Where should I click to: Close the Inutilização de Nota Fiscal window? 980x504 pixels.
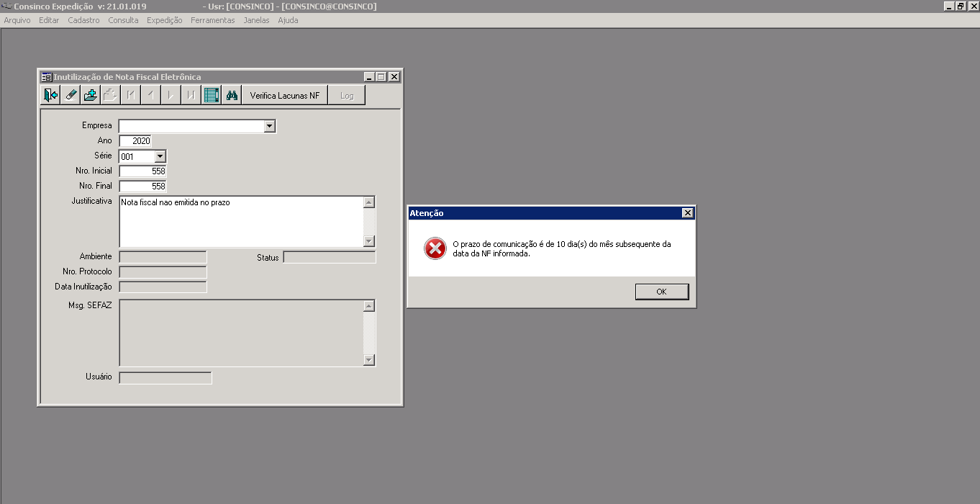click(394, 77)
